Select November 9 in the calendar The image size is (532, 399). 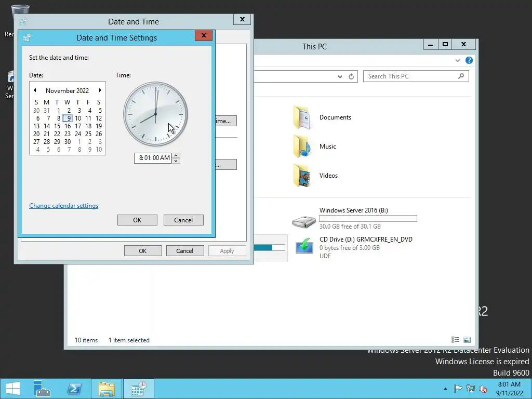tap(68, 118)
